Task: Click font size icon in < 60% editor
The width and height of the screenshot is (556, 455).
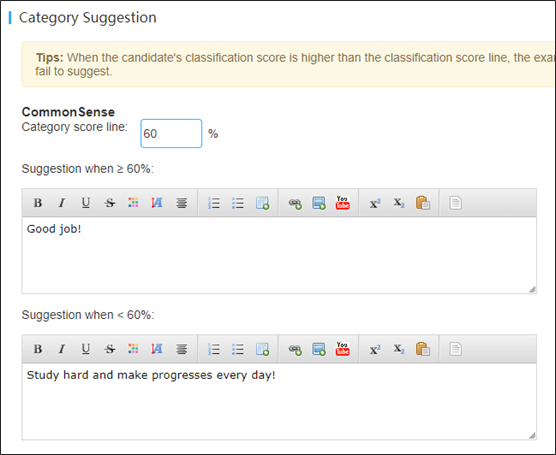Action: [x=157, y=349]
